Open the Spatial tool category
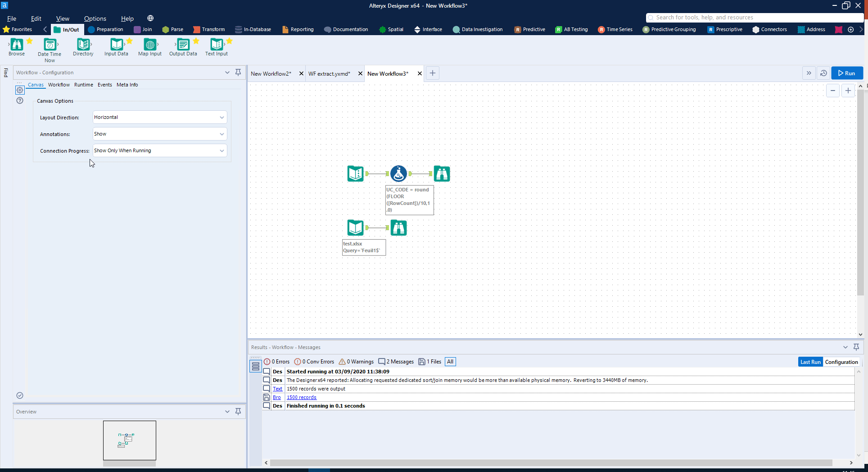Viewport: 868px width, 472px height. (391, 29)
